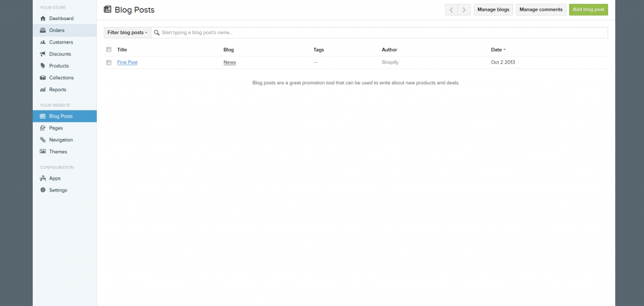This screenshot has height=306, width=644.
Task: Click the Author column header
Action: coord(389,50)
